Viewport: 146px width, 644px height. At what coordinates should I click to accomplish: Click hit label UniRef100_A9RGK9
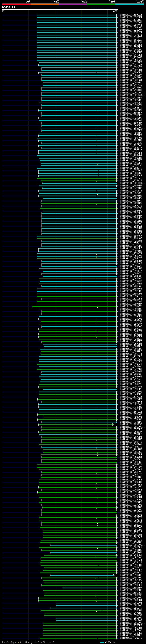pos(131,103)
